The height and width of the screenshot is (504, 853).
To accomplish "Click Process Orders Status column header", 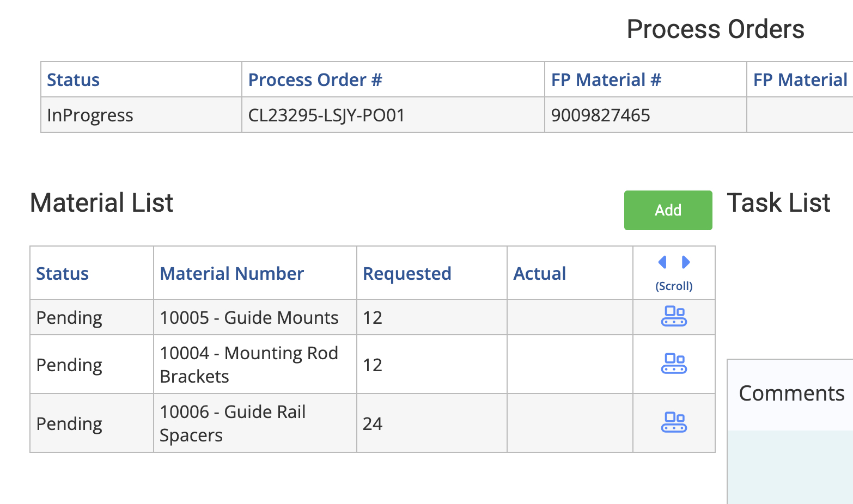I will 74,80.
